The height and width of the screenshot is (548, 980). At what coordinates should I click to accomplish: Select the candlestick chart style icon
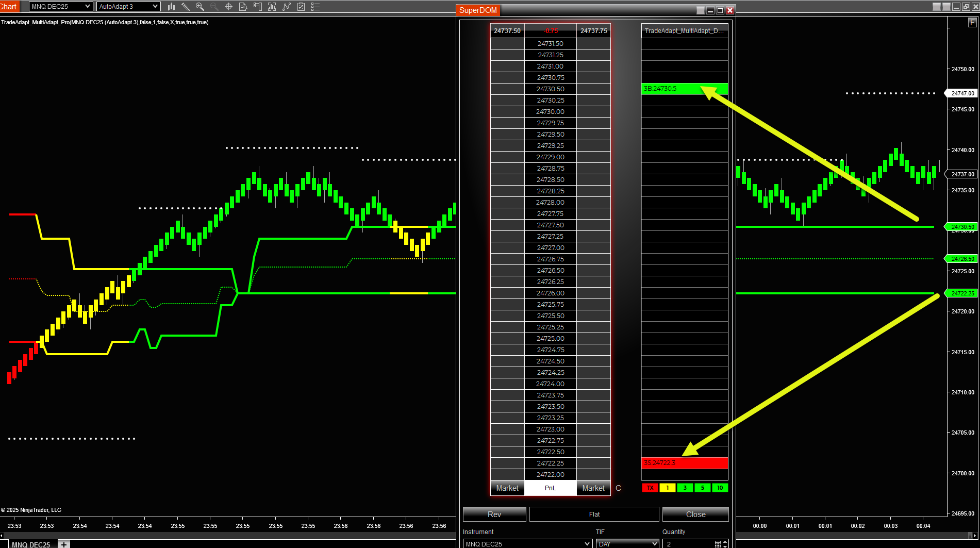pos(171,7)
